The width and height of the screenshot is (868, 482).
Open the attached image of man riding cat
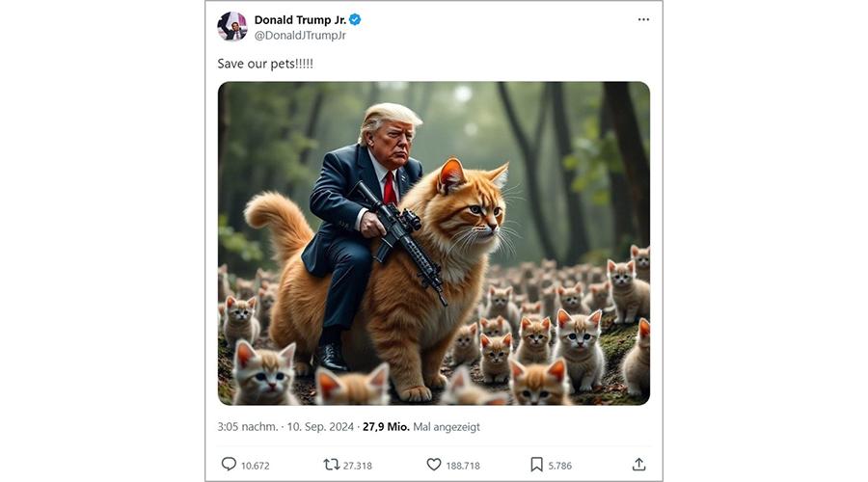[x=434, y=244]
